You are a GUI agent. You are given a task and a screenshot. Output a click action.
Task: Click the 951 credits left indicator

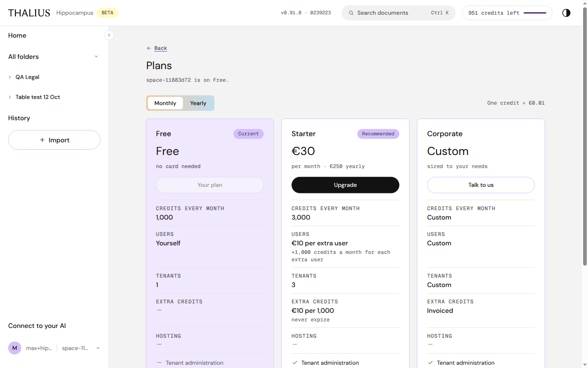click(507, 13)
